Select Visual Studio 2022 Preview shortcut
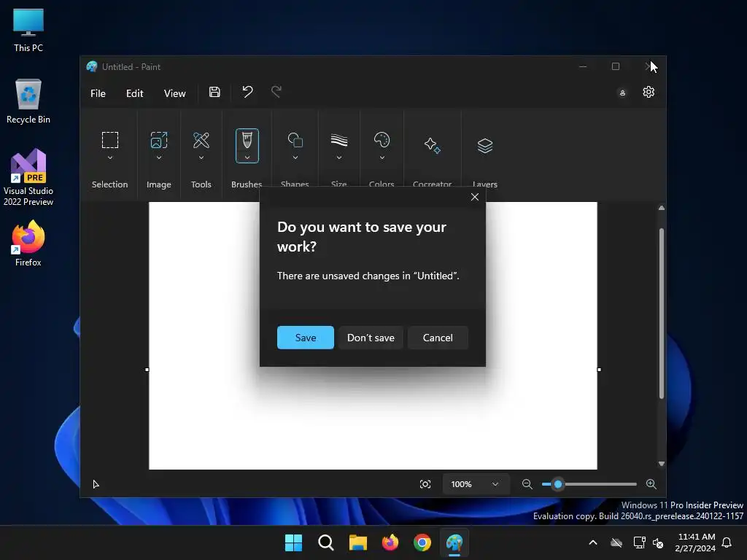This screenshot has height=560, width=747. point(28,177)
